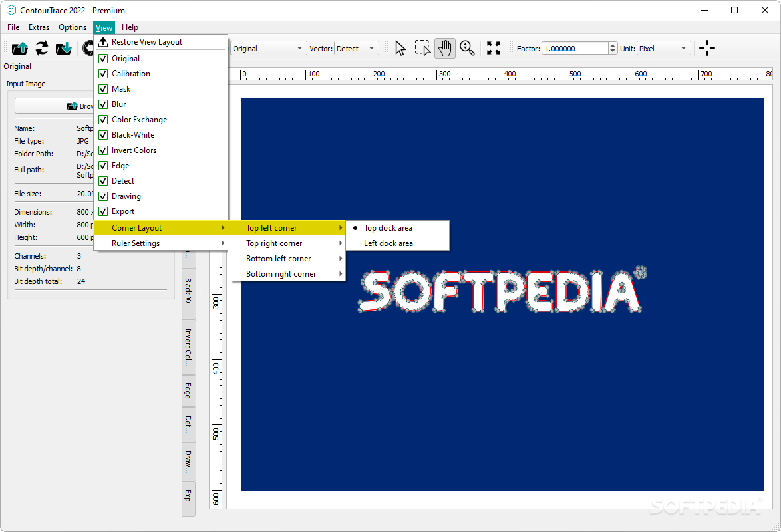Click the open image folder icon

tap(20, 49)
